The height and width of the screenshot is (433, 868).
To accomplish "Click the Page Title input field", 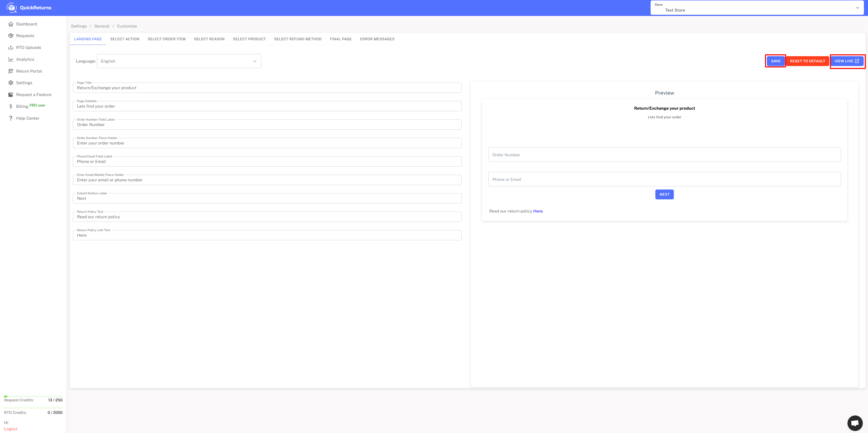I will click(x=267, y=88).
